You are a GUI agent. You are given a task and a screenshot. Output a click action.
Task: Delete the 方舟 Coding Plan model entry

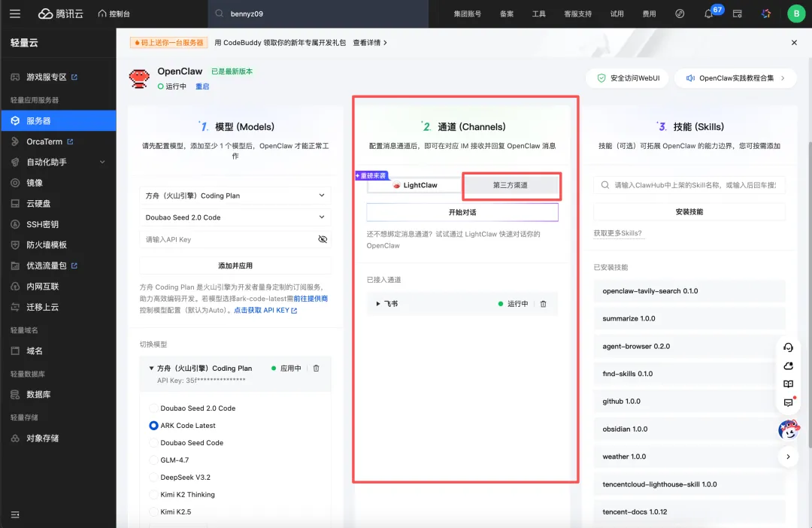point(316,369)
